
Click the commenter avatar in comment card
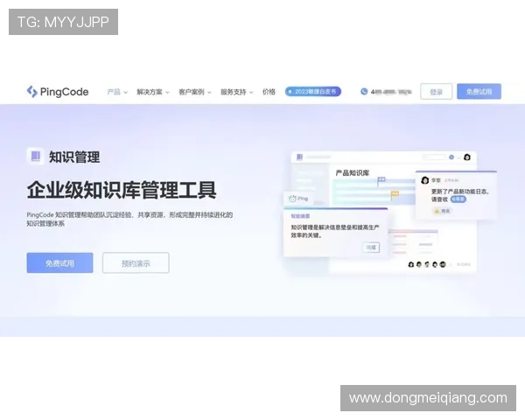click(425, 180)
